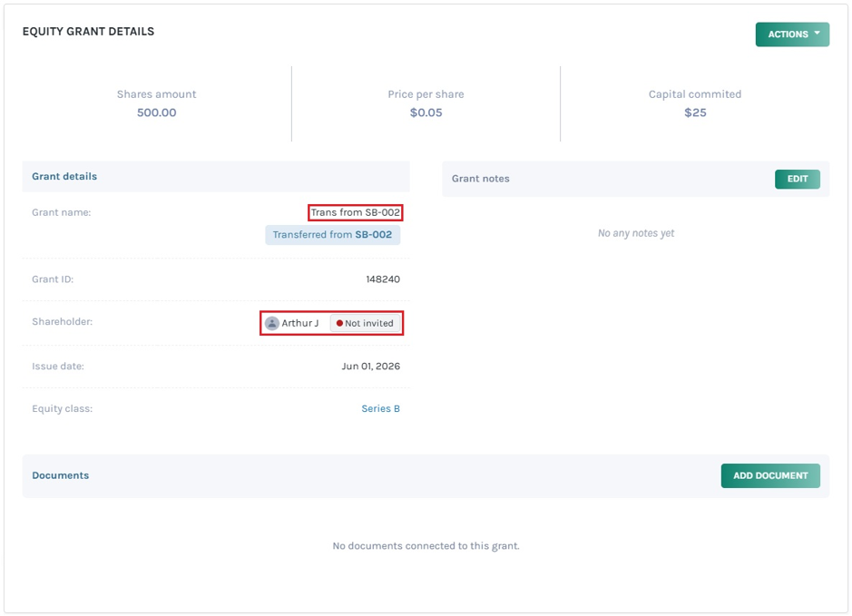Click the Issue date label
Image resolution: width=852 pixels, height=616 pixels.
coord(58,367)
